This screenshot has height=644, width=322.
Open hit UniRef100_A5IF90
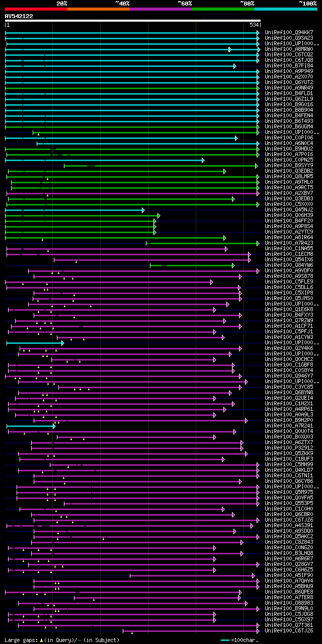(x=290, y=575)
